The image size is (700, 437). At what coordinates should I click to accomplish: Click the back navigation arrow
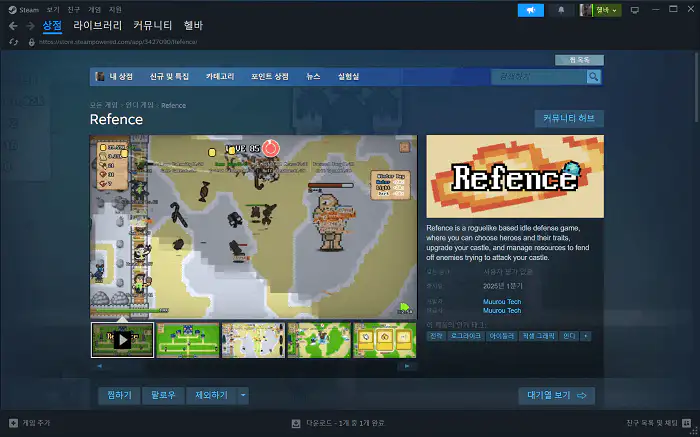[x=13, y=26]
